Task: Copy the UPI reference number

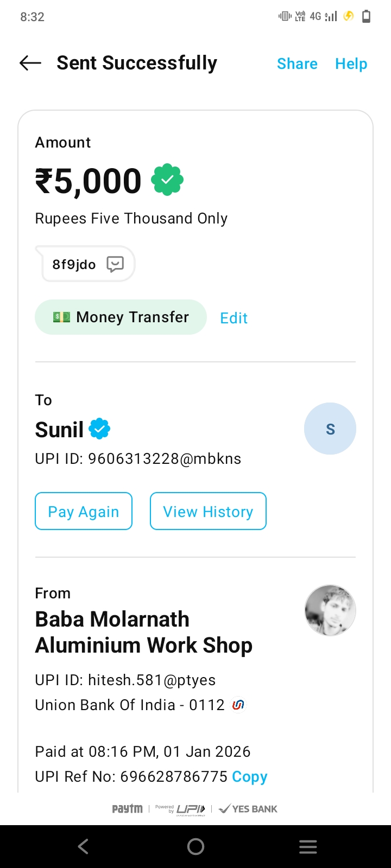Action: [249, 776]
